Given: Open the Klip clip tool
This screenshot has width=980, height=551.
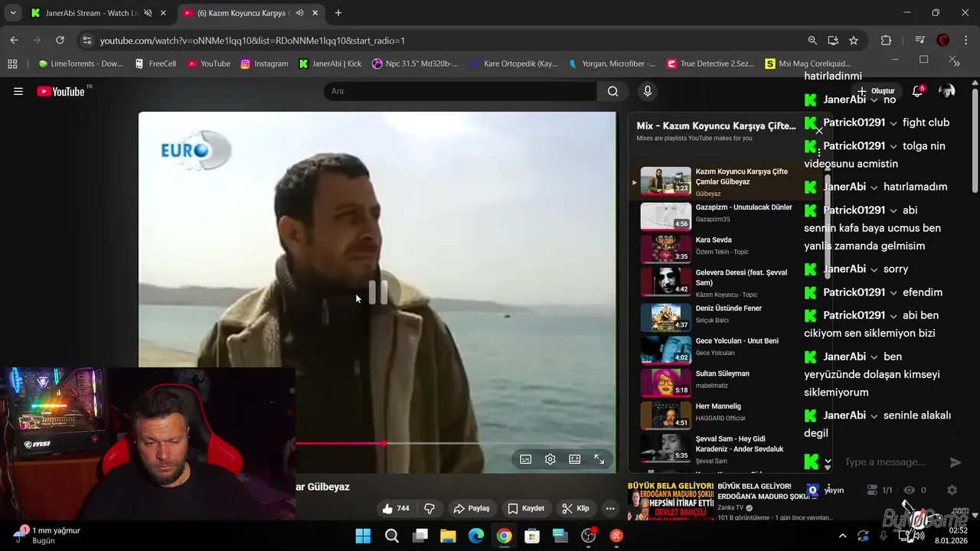Looking at the screenshot, I should tap(575, 508).
